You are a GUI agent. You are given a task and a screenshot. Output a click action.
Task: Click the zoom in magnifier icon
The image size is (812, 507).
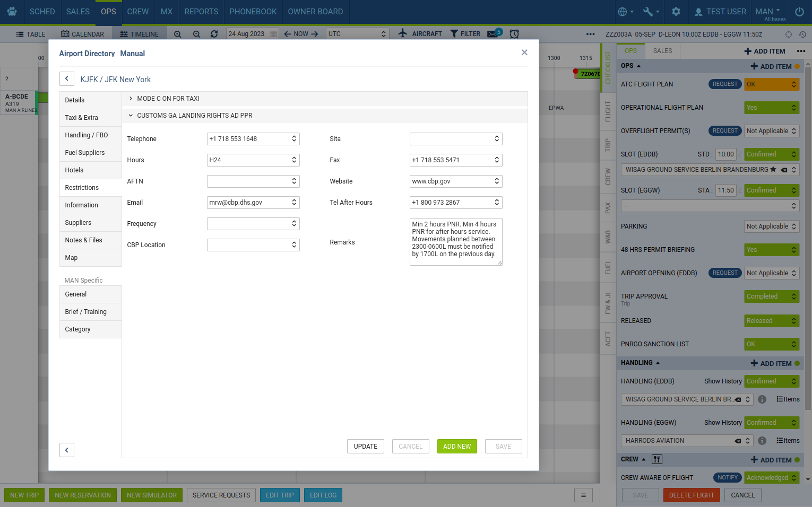[x=178, y=34]
